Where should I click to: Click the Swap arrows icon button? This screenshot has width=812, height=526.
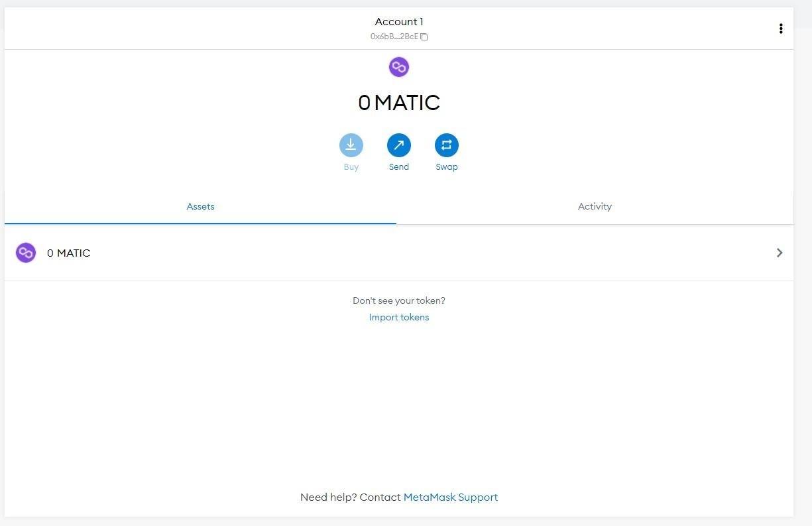[x=447, y=145]
